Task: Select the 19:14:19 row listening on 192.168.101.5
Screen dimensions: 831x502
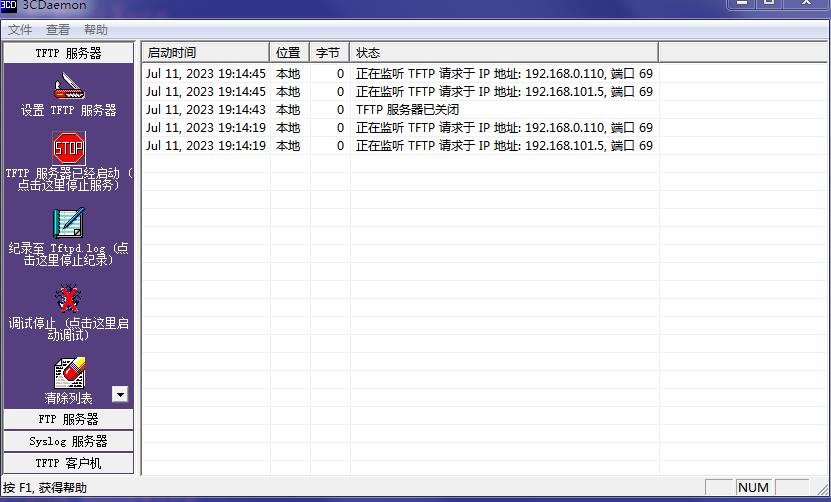Action: pyautogui.click(x=400, y=146)
